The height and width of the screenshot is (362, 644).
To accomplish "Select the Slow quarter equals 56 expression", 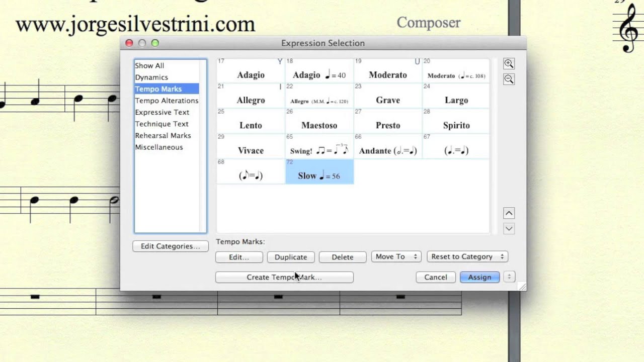I will pos(319,171).
